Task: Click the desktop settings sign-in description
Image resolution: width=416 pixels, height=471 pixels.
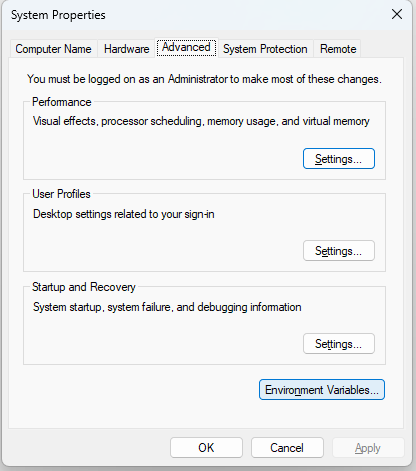Action: pyautogui.click(x=124, y=214)
